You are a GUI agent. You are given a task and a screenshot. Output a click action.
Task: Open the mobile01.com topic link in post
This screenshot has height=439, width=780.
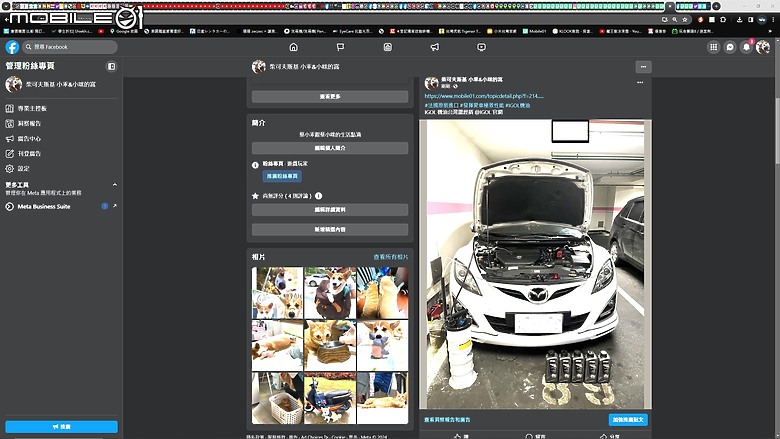484,96
